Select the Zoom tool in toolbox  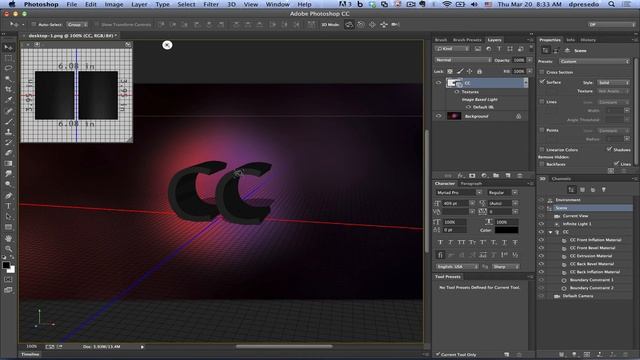[x=8, y=249]
